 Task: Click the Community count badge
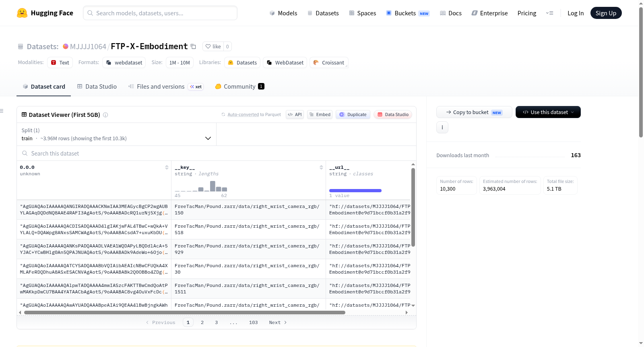261,86
